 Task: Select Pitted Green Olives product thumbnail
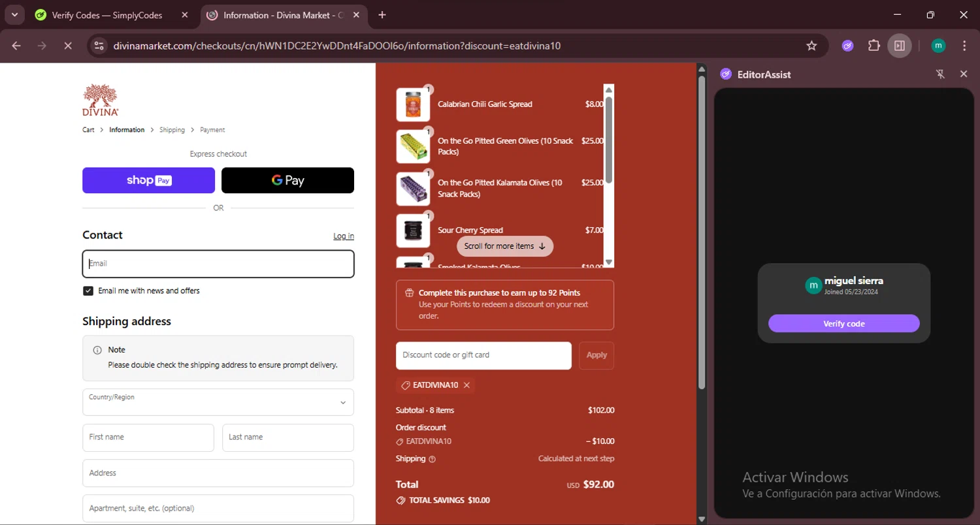413,146
